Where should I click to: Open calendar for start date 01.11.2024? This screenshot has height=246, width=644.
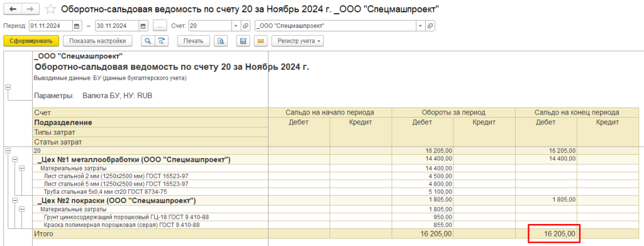77,26
